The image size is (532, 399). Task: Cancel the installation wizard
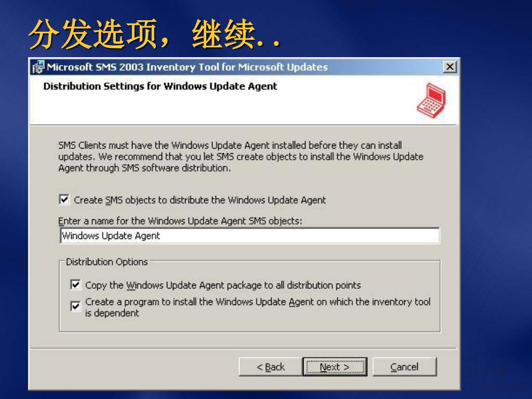click(404, 367)
